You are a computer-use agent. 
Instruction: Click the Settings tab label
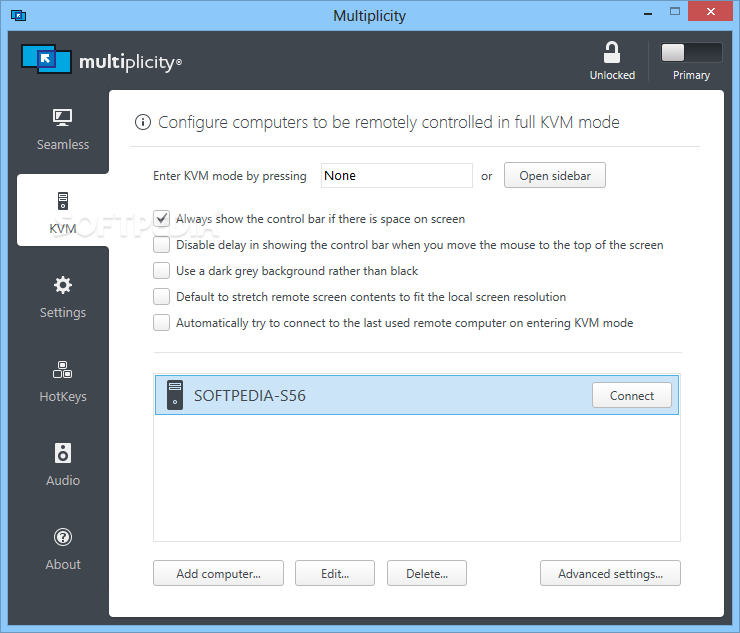(x=63, y=312)
